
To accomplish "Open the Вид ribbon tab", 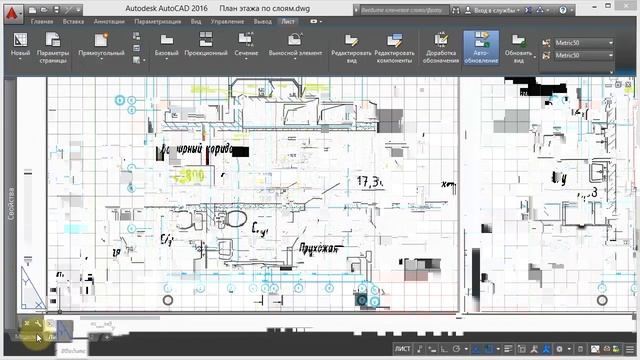I will [196, 21].
